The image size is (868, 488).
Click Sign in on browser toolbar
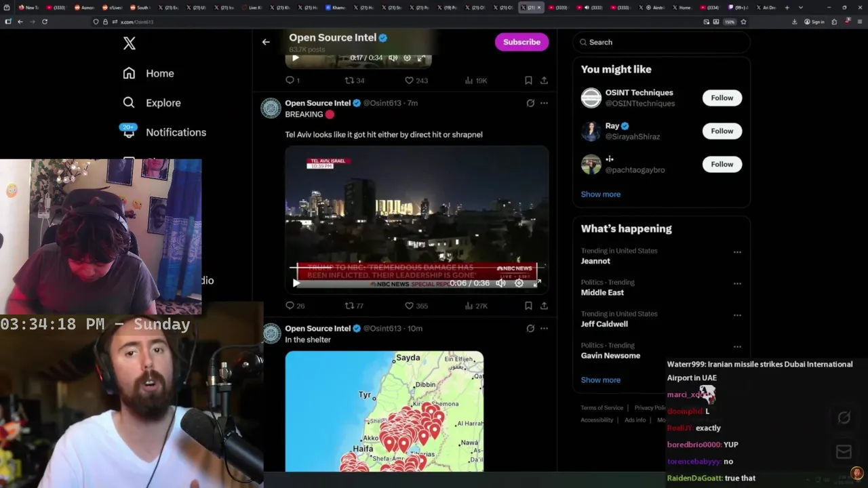point(814,22)
